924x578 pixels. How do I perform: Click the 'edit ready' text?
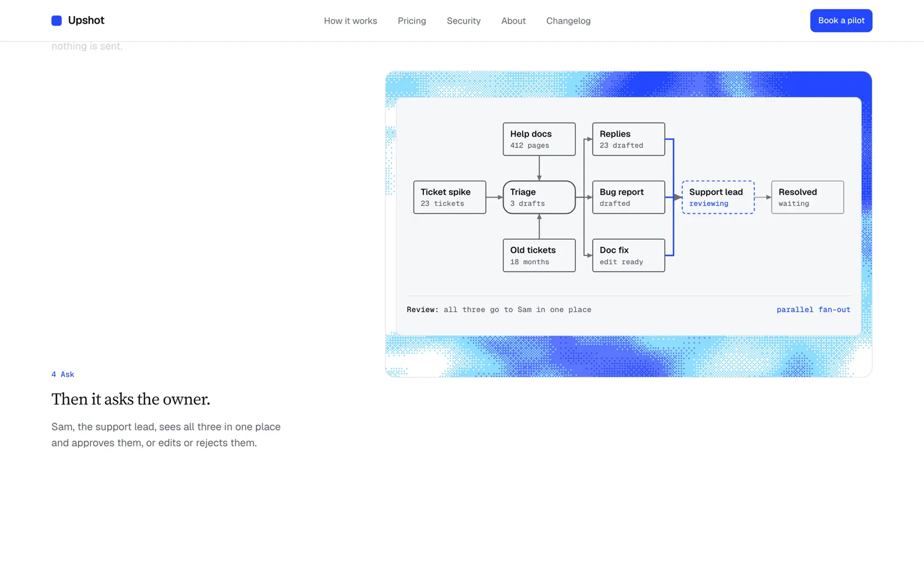click(x=621, y=262)
